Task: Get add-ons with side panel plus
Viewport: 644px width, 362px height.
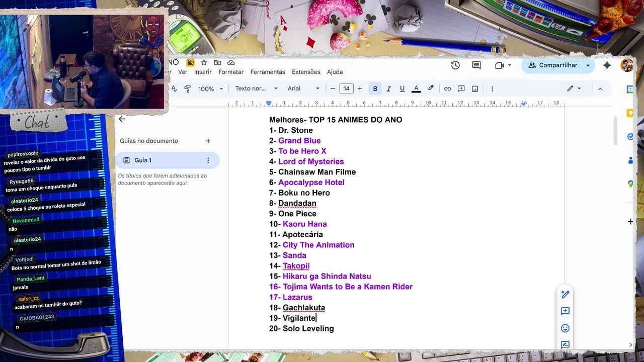Action: click(630, 222)
